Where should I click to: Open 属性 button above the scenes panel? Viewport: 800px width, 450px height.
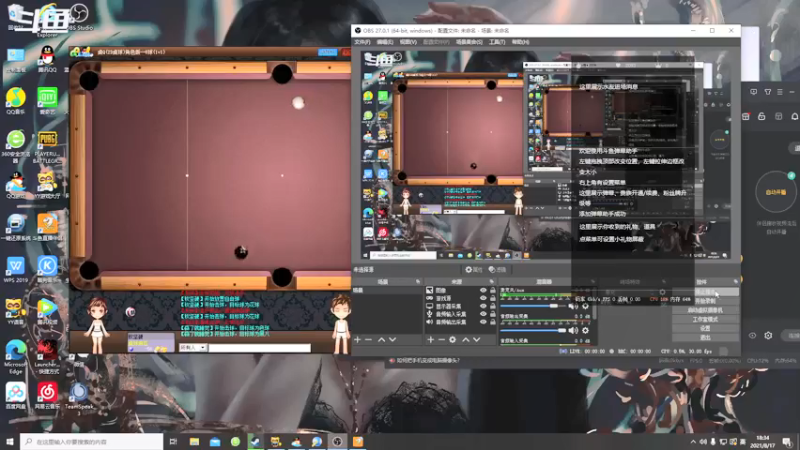point(474,269)
